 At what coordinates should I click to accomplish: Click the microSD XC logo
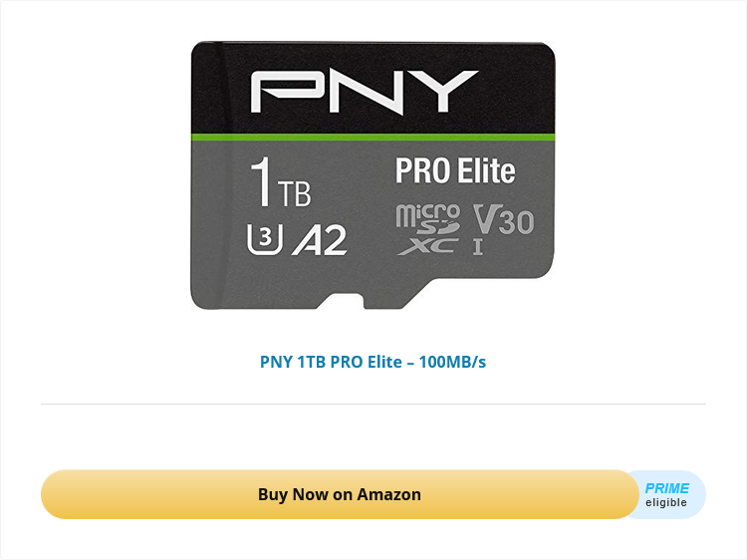427,229
